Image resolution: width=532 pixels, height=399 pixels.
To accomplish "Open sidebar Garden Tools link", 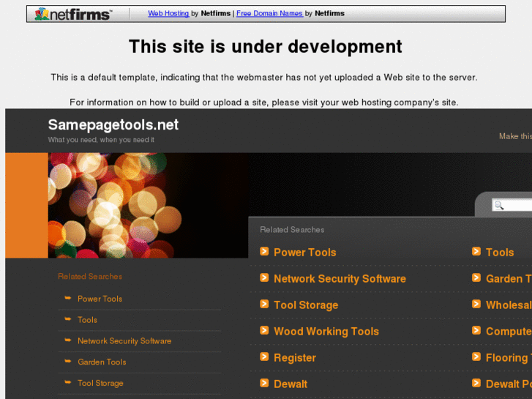I will (102, 362).
